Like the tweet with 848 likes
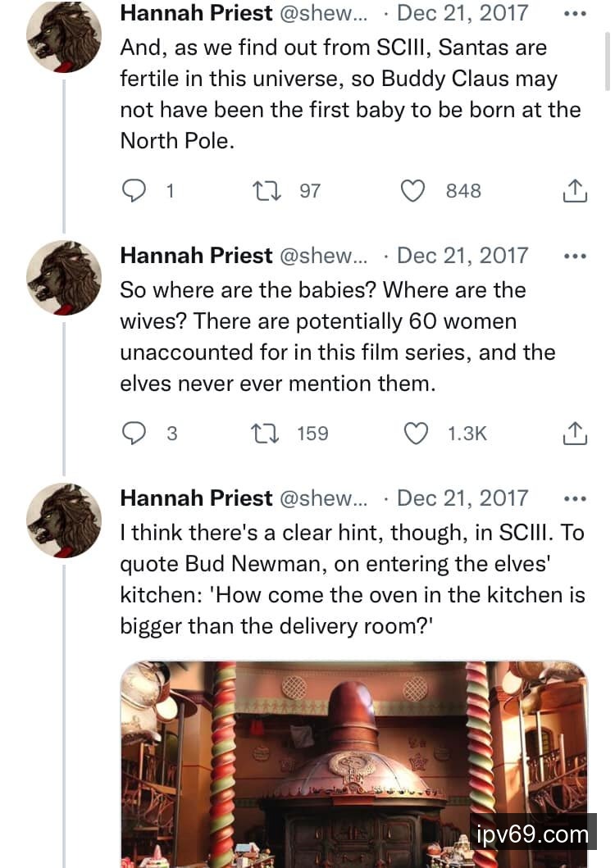 click(413, 191)
